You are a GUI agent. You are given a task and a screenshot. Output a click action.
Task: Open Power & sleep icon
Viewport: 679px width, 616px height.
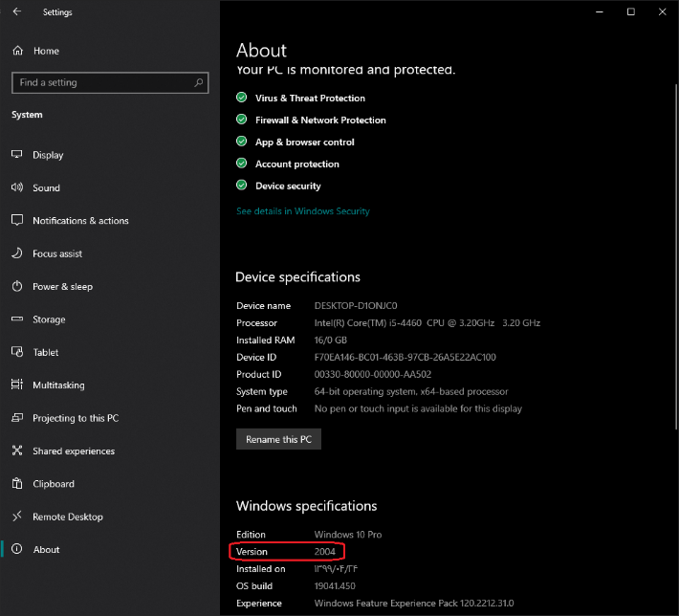pos(17,286)
